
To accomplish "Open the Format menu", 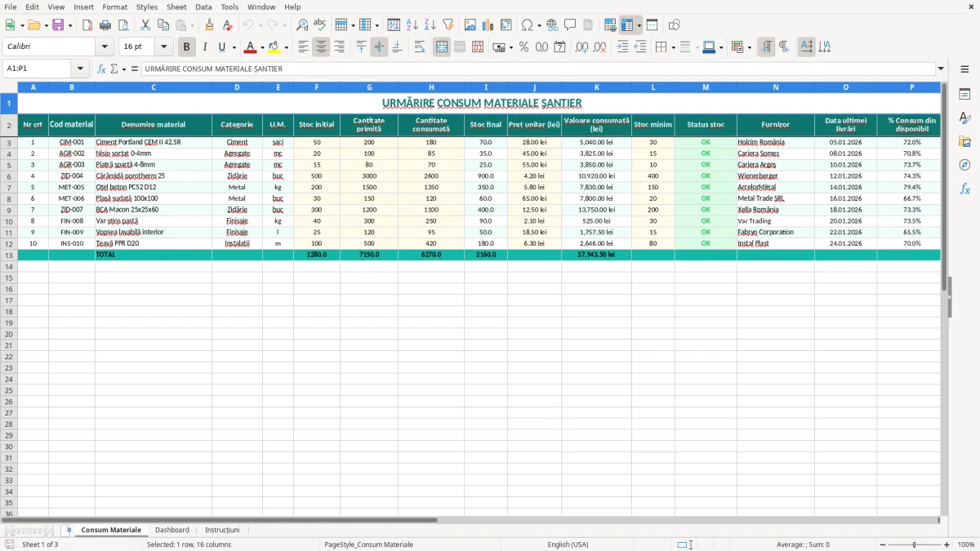I will click(114, 7).
